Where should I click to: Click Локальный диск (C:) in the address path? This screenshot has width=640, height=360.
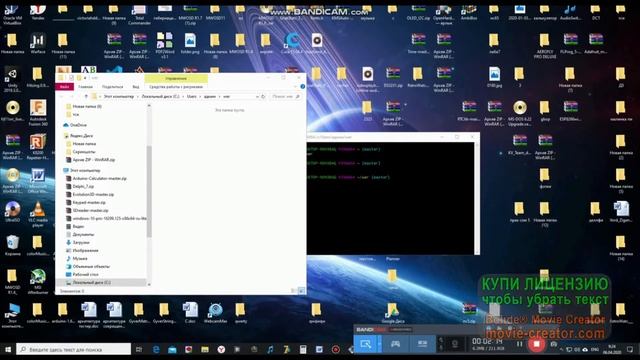pyautogui.click(x=160, y=96)
